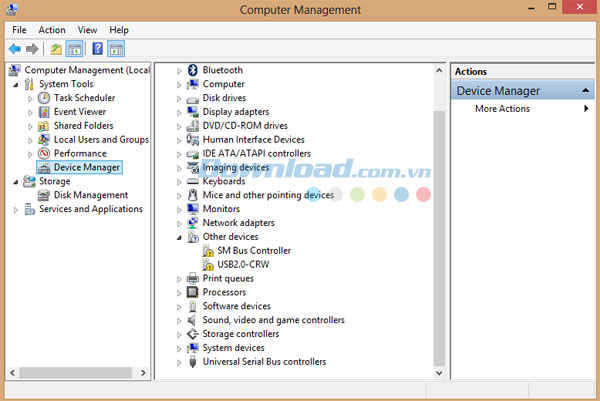
Task: Open Help via the blue question mark icon
Action: tap(98, 49)
